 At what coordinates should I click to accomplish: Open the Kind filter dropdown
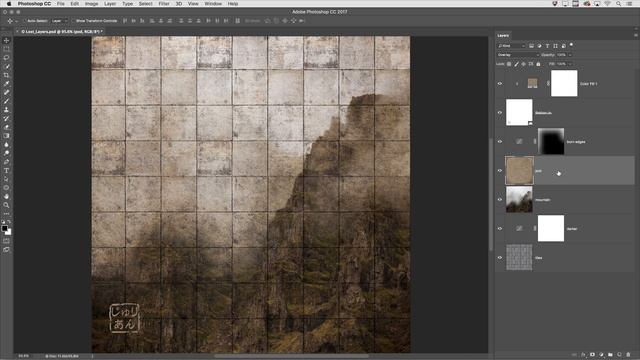pyautogui.click(x=511, y=46)
